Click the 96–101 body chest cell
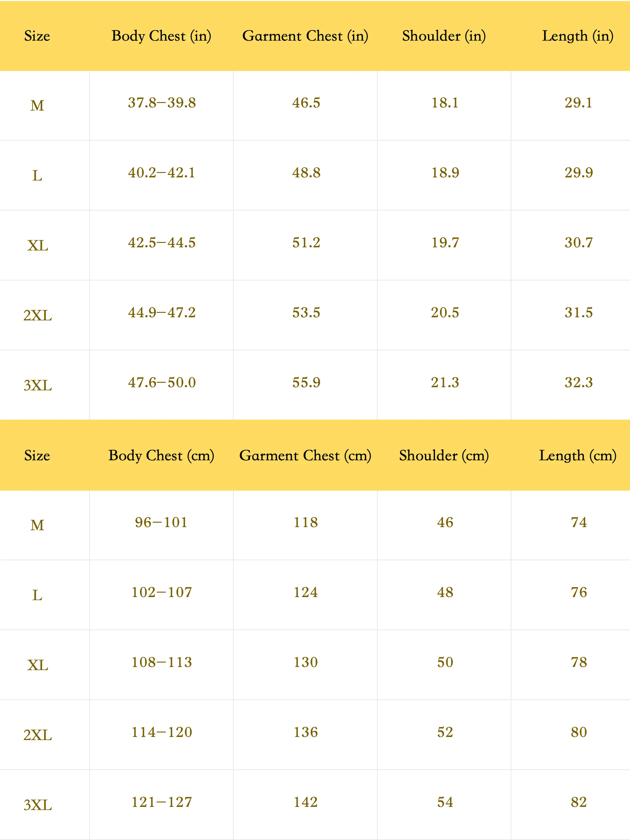 (x=161, y=522)
